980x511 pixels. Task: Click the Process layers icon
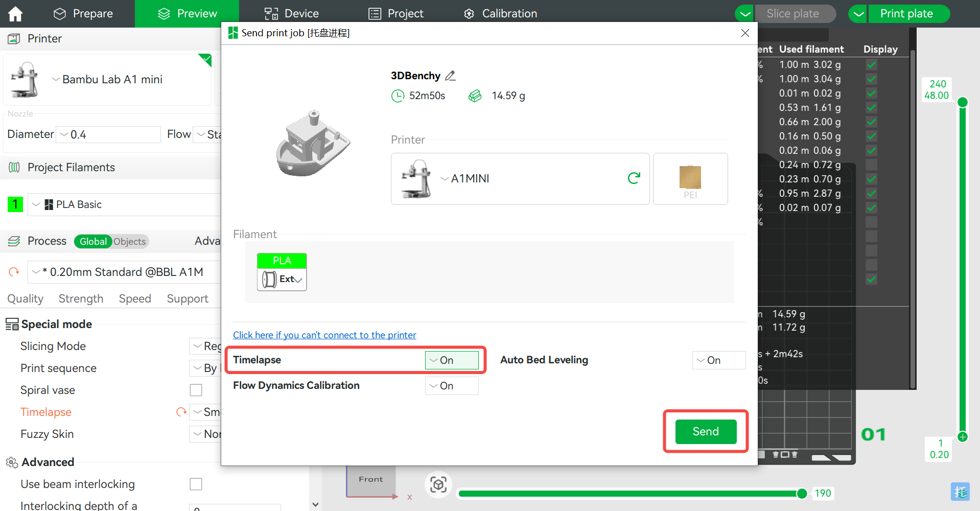click(x=14, y=241)
